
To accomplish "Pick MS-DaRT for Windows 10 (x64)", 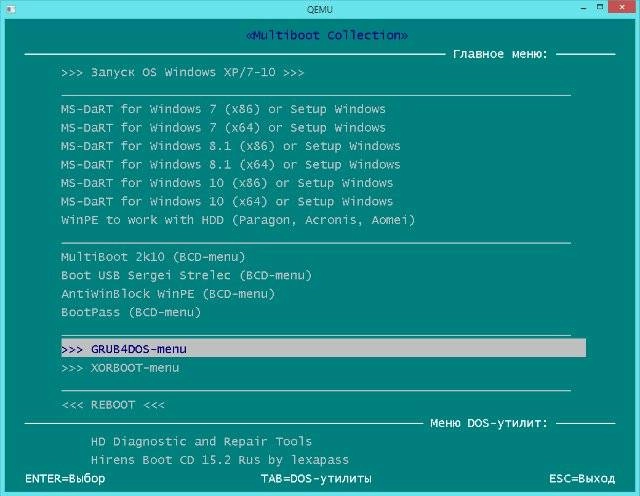I will point(227,201).
